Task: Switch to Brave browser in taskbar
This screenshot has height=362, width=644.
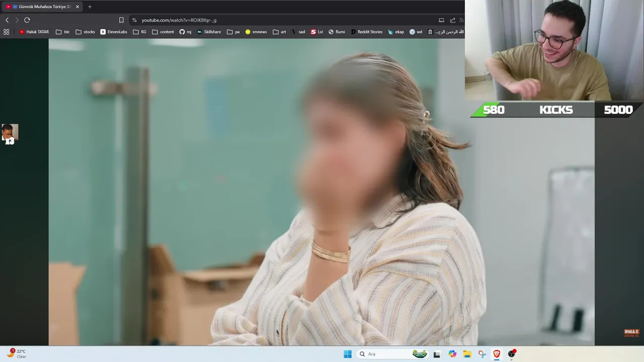Action: [497, 354]
